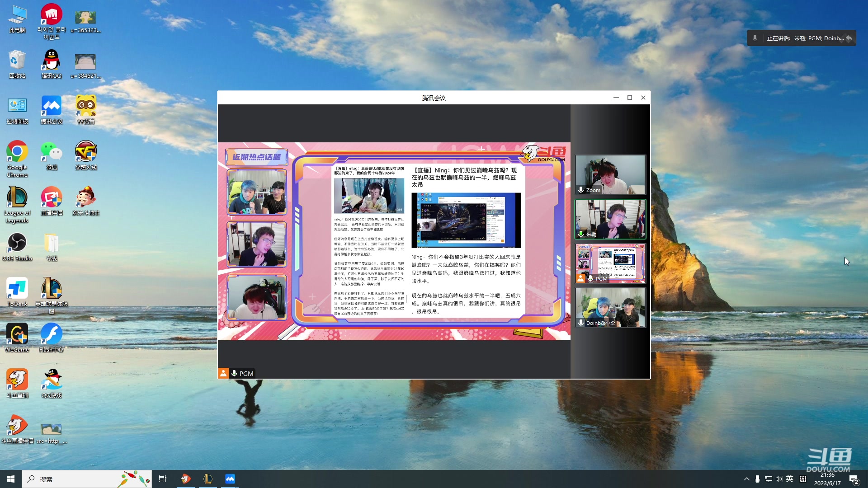Viewport: 868px width, 488px height.
Task: Click microphone icon in 正在讲话 speaker bar
Action: pos(755,38)
